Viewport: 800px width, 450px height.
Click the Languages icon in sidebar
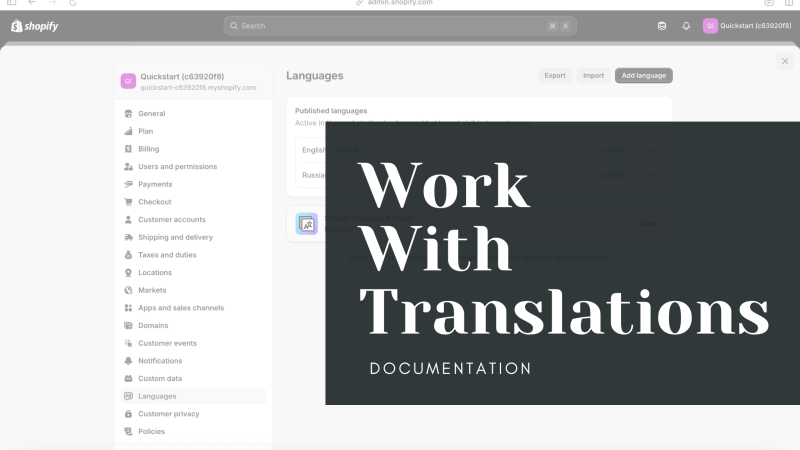(128, 396)
